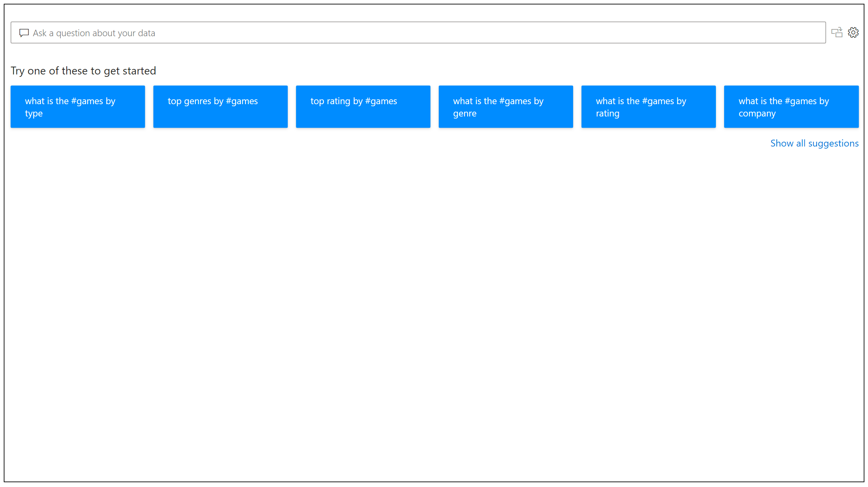Viewport: 868px width, 487px height.
Task: Focus the 'Ask a question about your data' field
Action: (x=418, y=32)
